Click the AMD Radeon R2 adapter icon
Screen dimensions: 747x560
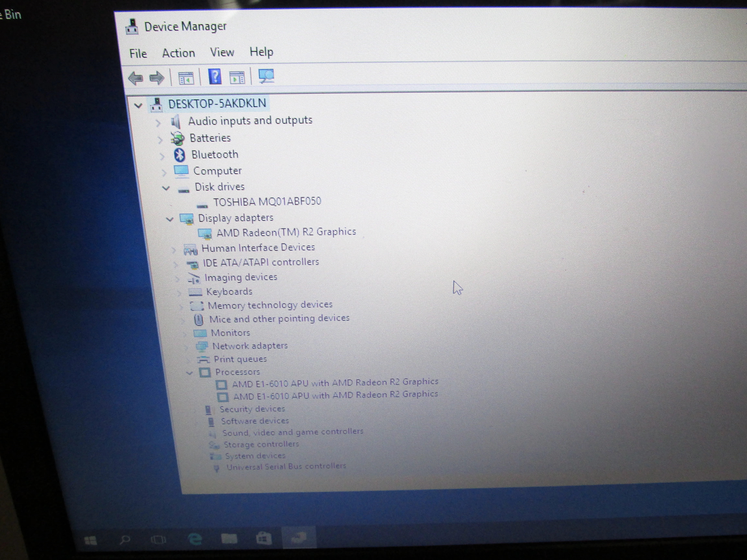pyautogui.click(x=205, y=234)
